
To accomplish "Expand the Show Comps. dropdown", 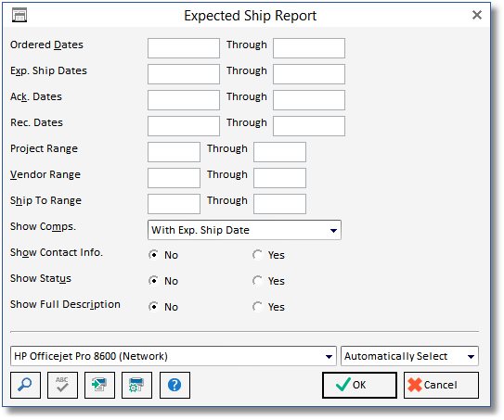I will 244,230.
